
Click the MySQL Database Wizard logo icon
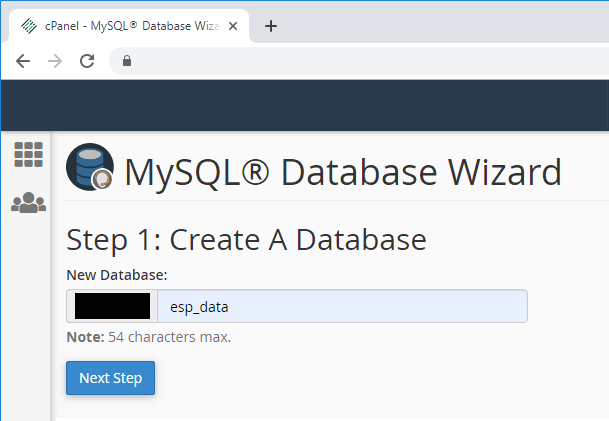pyautogui.click(x=90, y=168)
